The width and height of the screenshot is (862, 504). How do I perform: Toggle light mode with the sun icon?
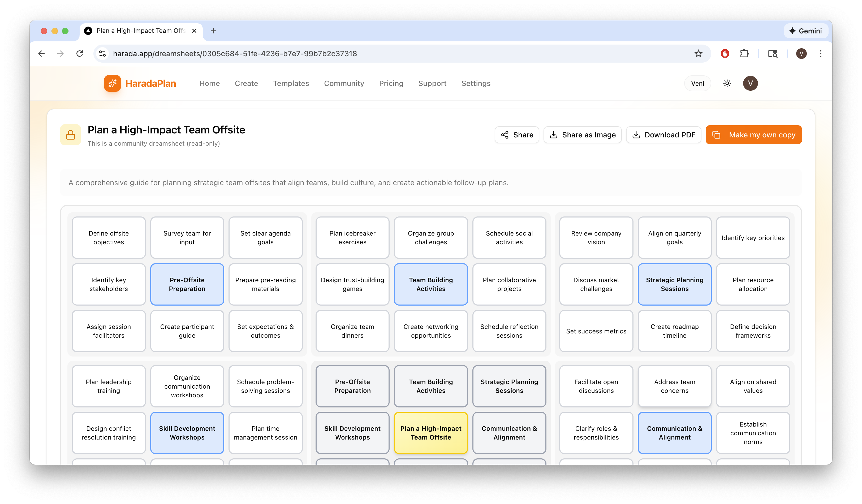pos(727,83)
